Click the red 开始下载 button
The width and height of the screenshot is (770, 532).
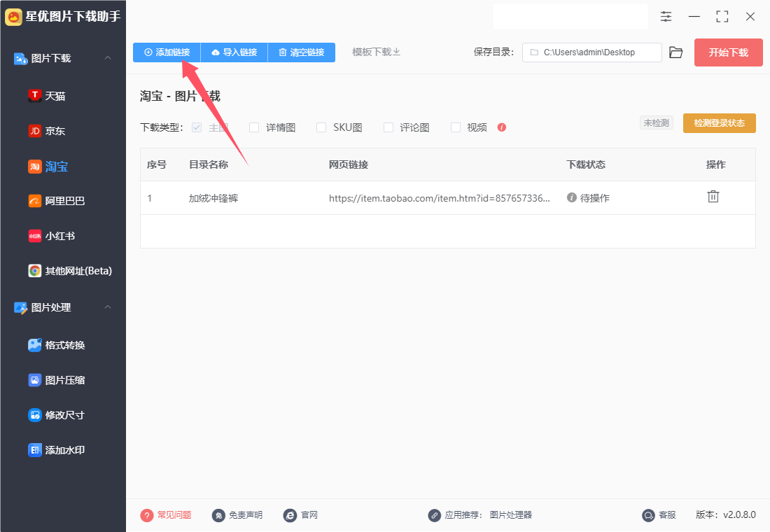(x=728, y=52)
